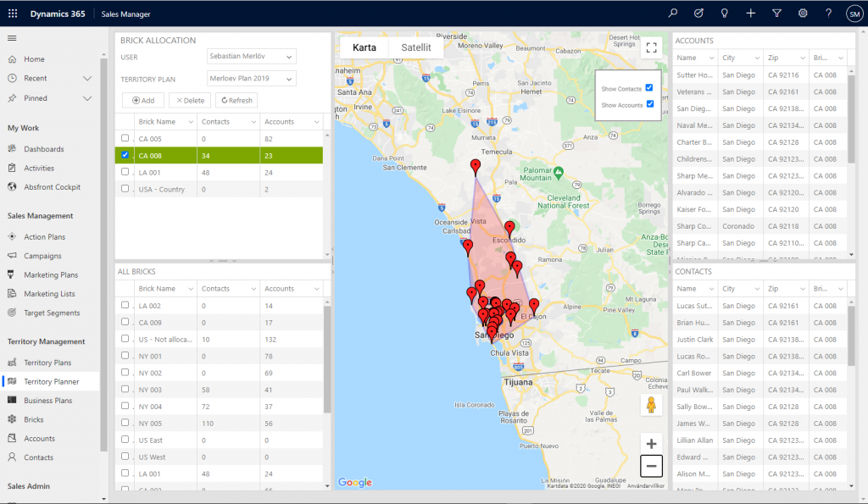Image resolution: width=868 pixels, height=504 pixels.
Task: Open Business Plans in sidebar
Action: tap(48, 401)
